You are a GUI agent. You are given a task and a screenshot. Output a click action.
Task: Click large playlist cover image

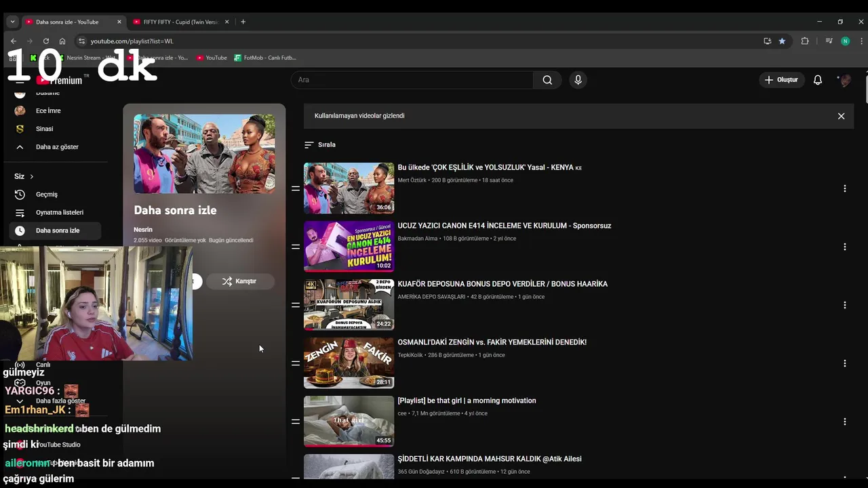pyautogui.click(x=204, y=154)
